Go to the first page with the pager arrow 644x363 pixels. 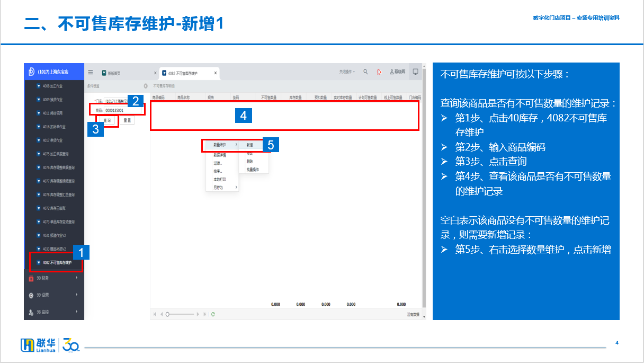click(155, 314)
